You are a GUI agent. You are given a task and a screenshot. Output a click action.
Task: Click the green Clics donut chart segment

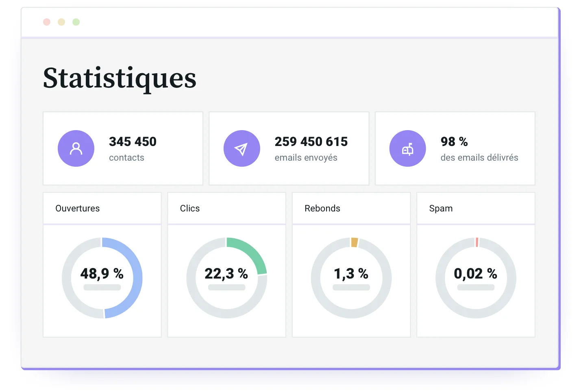point(252,252)
